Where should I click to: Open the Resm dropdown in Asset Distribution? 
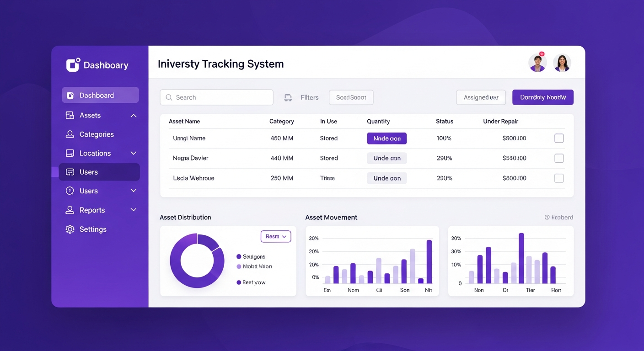coord(276,236)
